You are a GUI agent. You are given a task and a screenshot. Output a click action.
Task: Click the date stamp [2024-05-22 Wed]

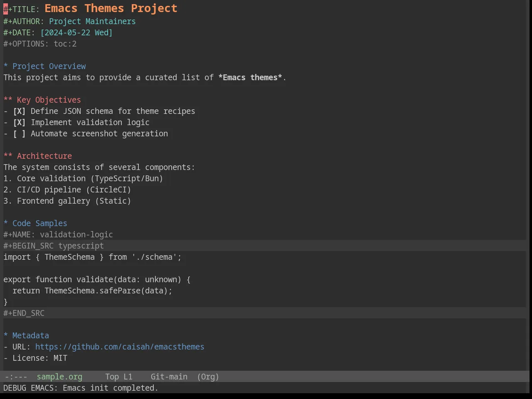(x=76, y=33)
